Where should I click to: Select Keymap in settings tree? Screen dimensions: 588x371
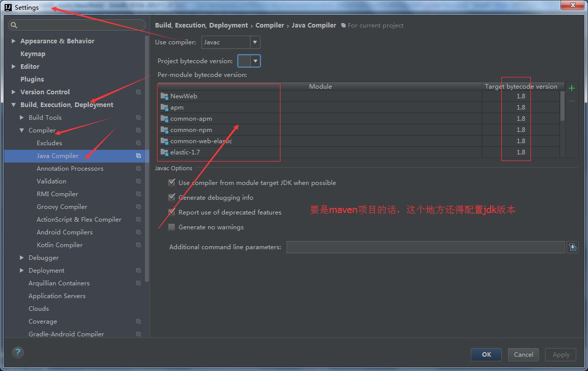[x=33, y=54]
